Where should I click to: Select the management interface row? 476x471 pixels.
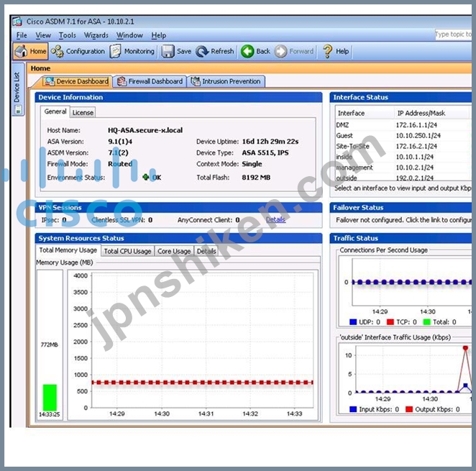tap(403, 168)
